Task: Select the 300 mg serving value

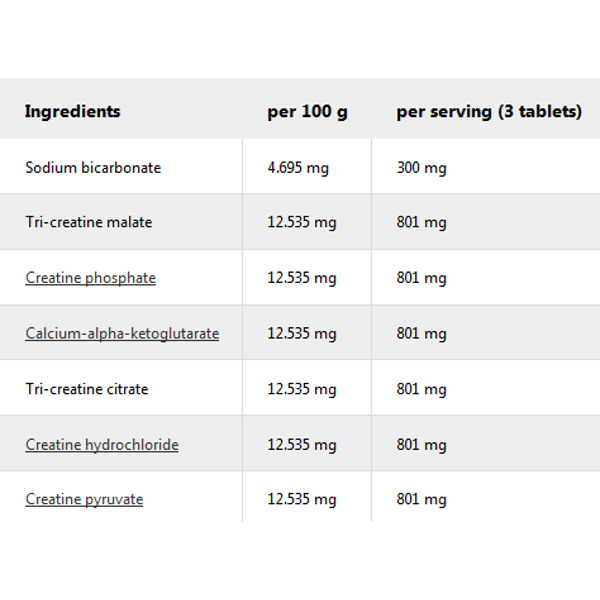Action: click(x=421, y=168)
